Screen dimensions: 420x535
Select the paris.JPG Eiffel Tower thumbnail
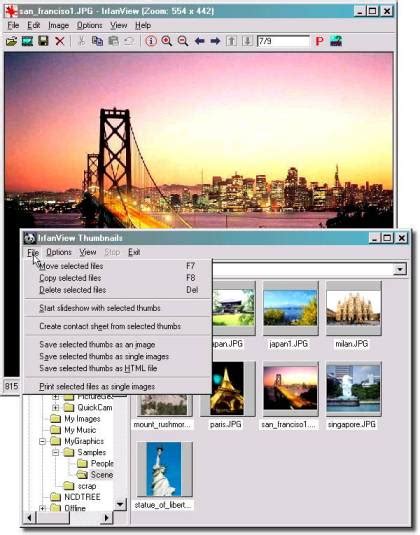click(x=227, y=389)
